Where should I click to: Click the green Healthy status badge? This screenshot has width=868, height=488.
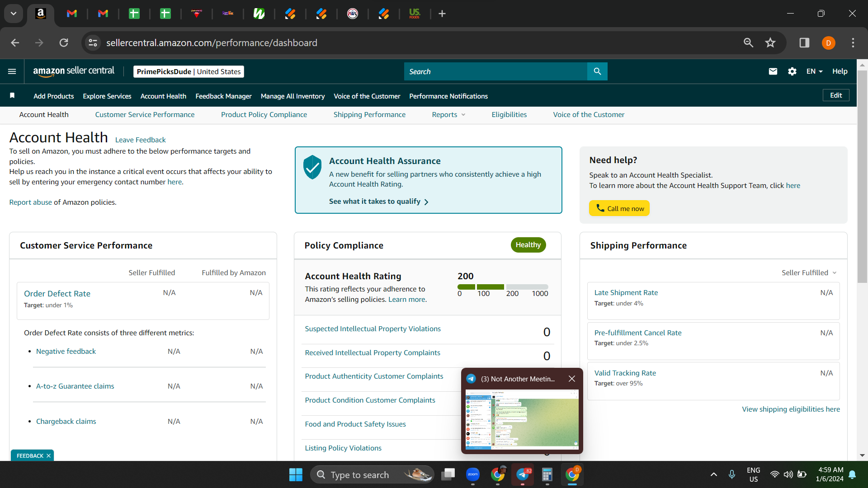point(528,245)
